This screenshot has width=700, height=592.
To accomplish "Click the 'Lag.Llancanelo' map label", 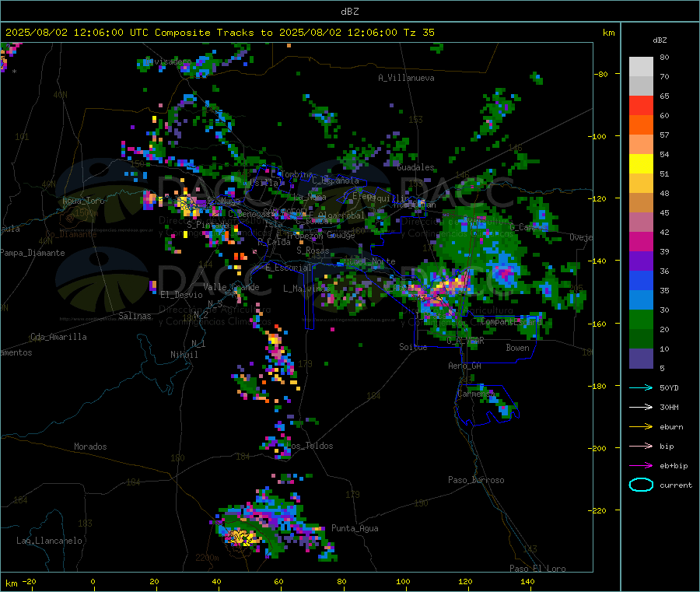I will [x=49, y=541].
